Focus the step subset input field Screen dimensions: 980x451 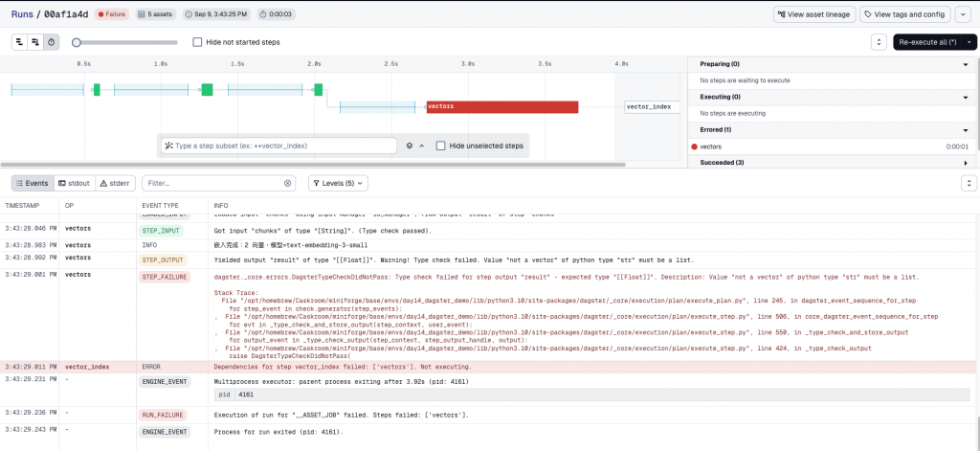(278, 146)
